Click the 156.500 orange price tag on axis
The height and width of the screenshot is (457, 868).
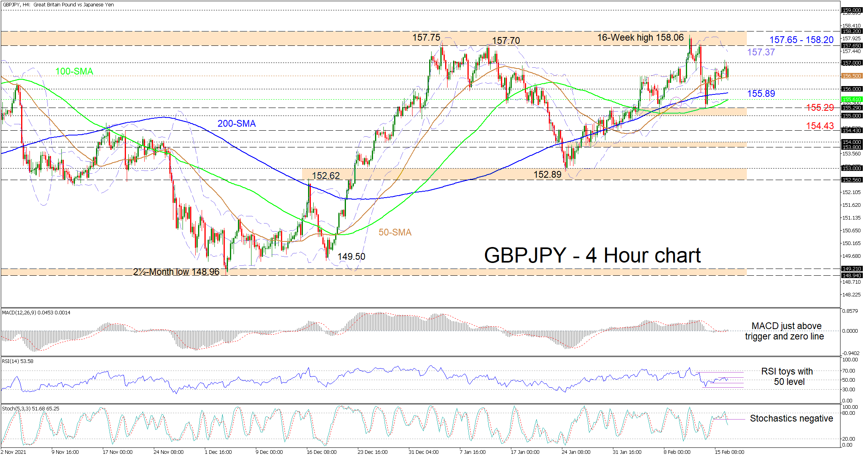[x=851, y=76]
